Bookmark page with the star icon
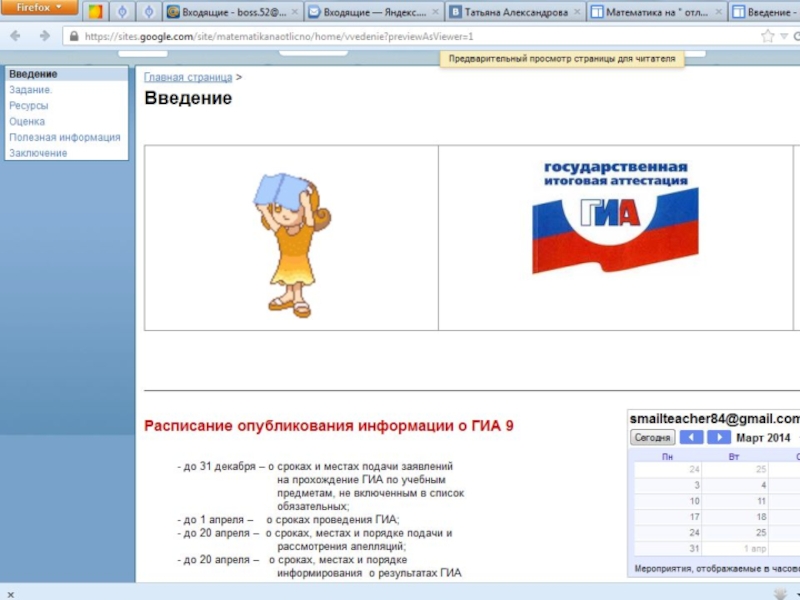Screen dimensions: 800x600 pos(767,36)
